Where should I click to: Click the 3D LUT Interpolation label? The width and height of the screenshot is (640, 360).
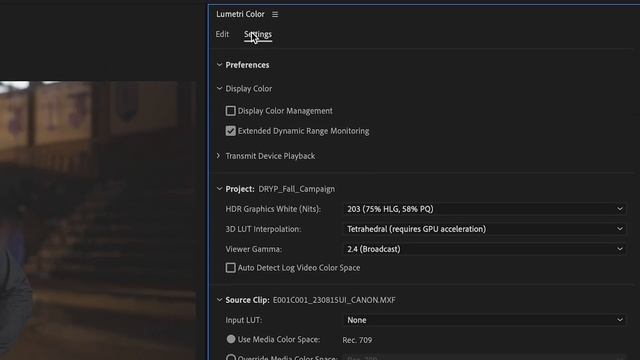tap(263, 229)
